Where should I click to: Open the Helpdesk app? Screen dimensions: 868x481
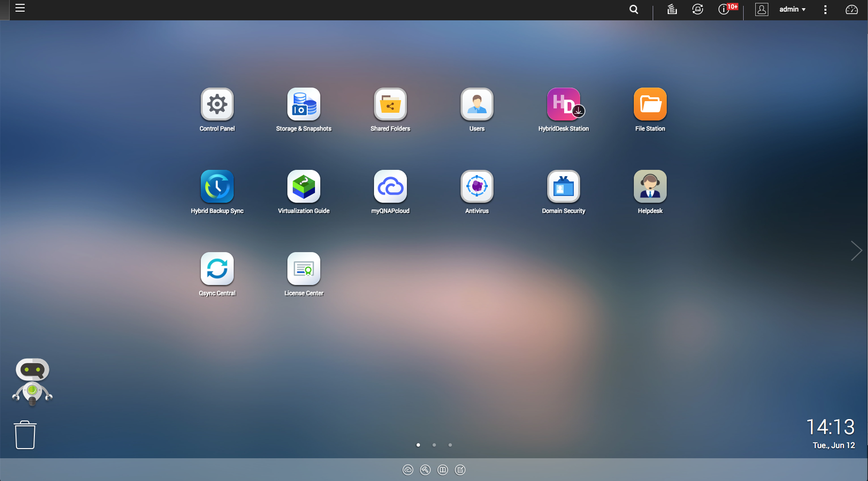tap(650, 186)
